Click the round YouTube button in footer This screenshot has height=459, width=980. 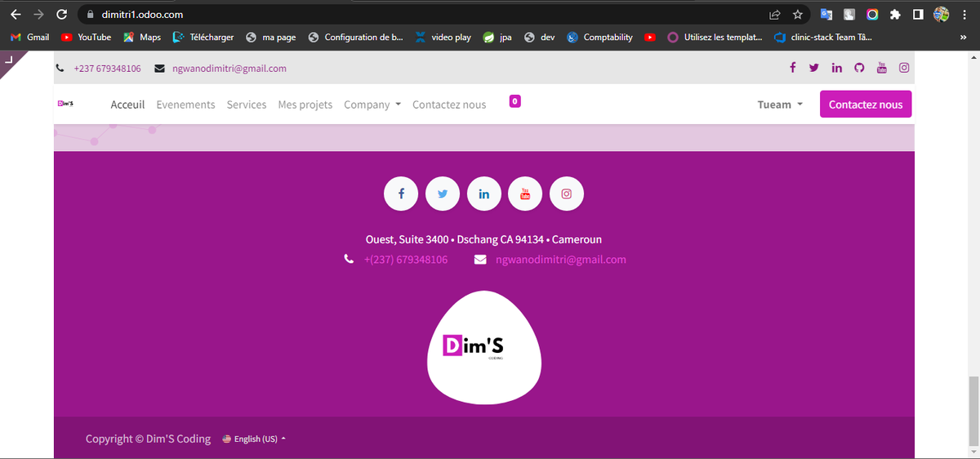tap(525, 194)
